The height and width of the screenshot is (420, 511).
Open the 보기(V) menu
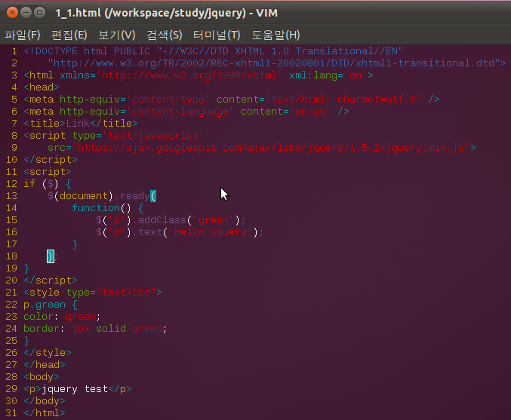[x=117, y=35]
